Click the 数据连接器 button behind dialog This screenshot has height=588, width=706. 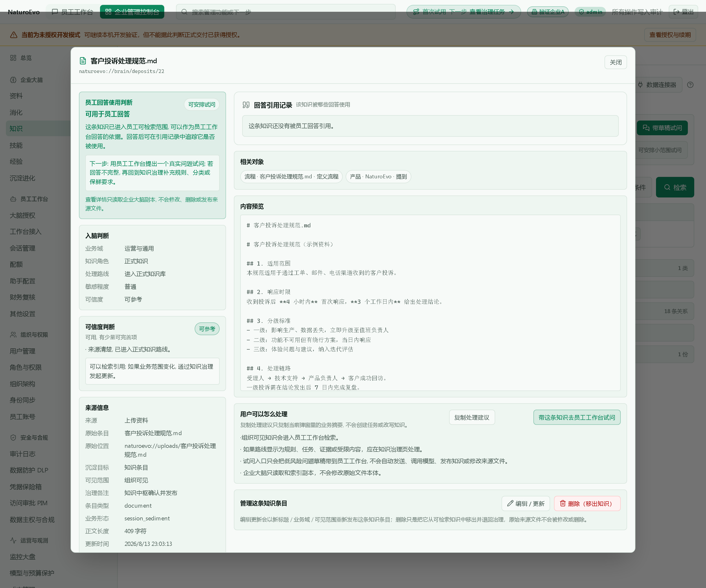click(659, 85)
